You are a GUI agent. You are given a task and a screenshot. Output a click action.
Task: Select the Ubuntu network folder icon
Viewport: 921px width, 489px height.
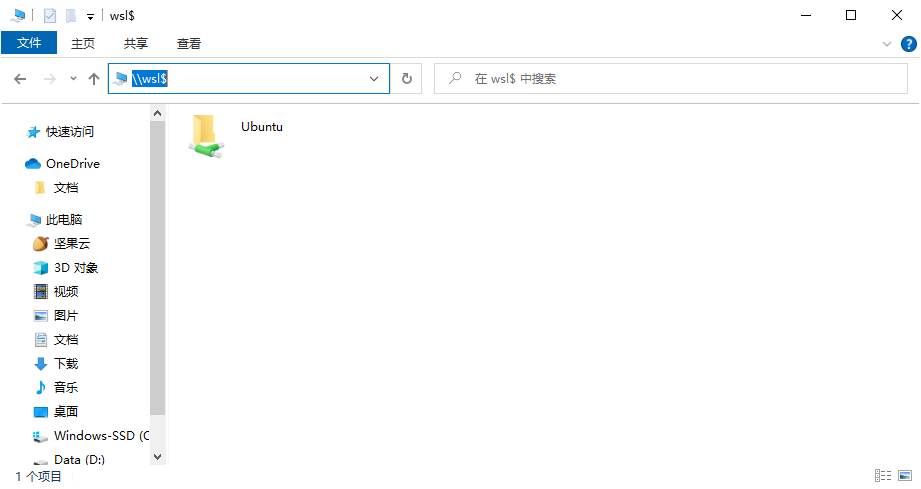pyautogui.click(x=206, y=136)
